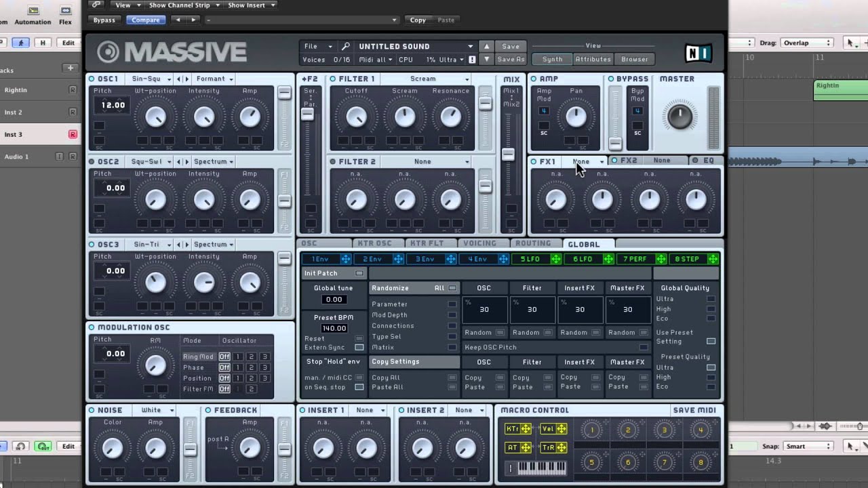The image size is (868, 488).
Task: Click the Mix1/Mix2 filter mix fader
Action: point(508,154)
